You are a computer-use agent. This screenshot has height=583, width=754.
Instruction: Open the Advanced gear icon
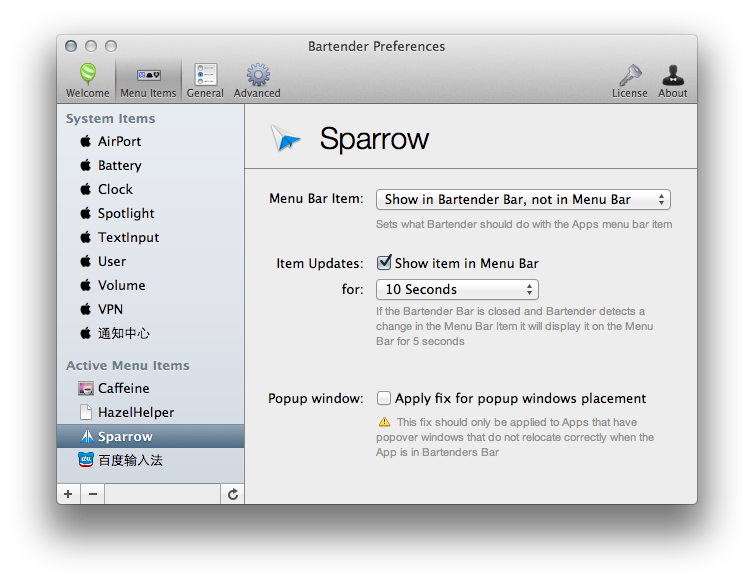(x=257, y=75)
